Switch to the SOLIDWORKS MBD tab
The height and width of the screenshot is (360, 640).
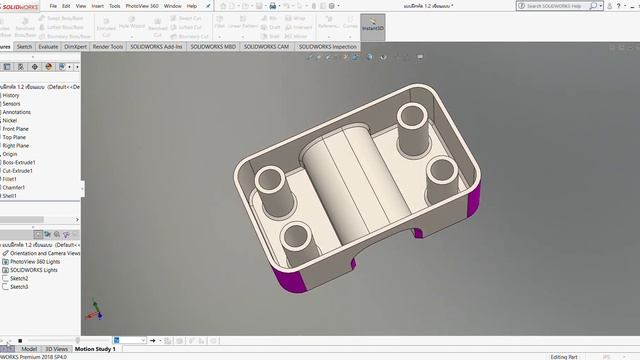[213, 47]
